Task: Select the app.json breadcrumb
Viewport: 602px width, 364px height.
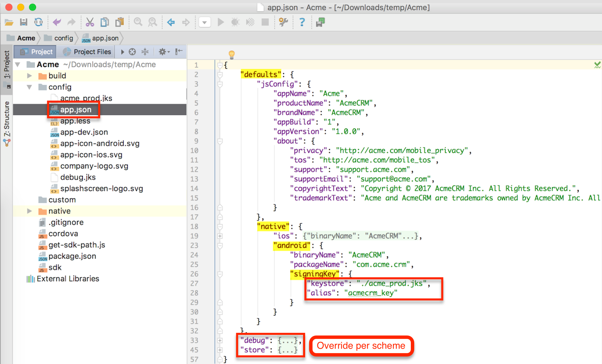Action: [100, 38]
